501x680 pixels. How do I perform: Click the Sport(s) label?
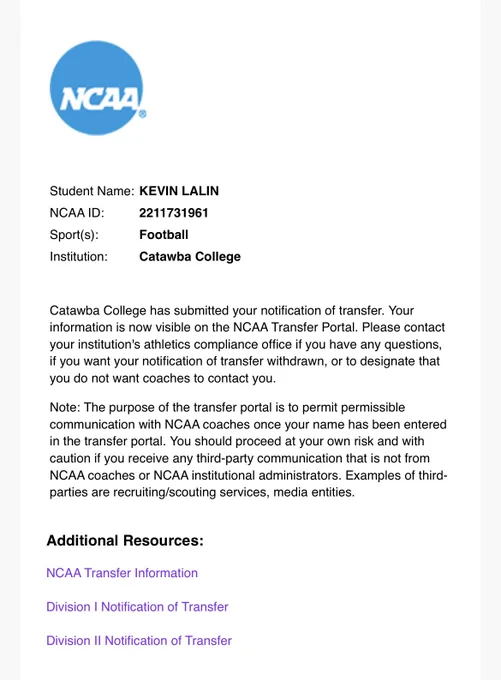(x=74, y=235)
